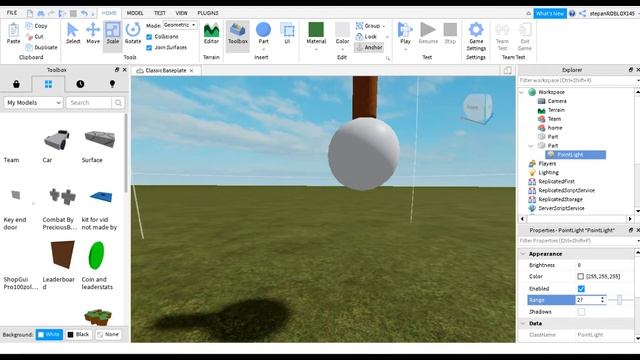
Task: Click the What's New button
Action: (x=550, y=13)
